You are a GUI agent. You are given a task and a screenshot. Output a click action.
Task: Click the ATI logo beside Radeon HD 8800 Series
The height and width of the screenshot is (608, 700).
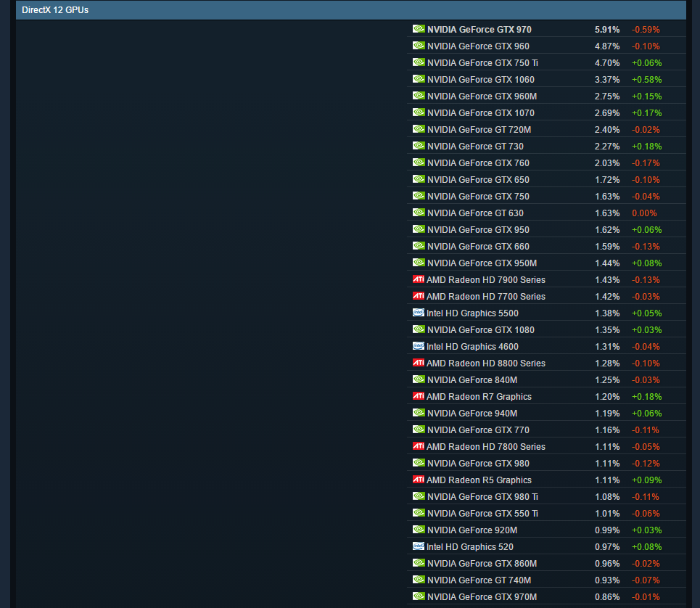419,363
